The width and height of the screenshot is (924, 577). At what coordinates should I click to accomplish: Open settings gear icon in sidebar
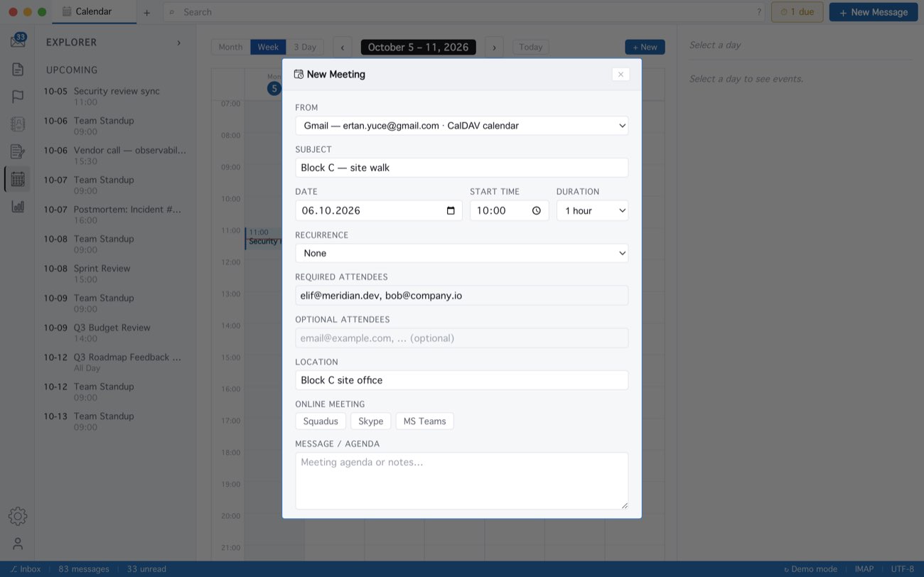(18, 517)
